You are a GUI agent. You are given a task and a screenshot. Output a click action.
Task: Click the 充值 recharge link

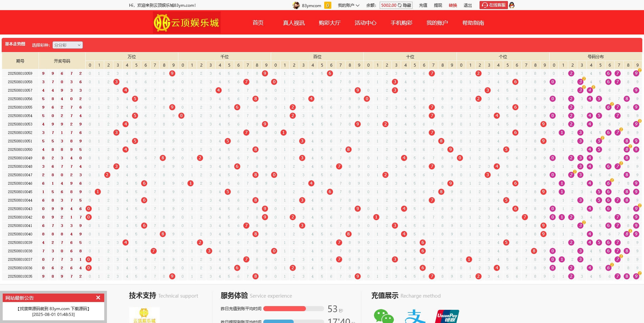click(x=423, y=5)
